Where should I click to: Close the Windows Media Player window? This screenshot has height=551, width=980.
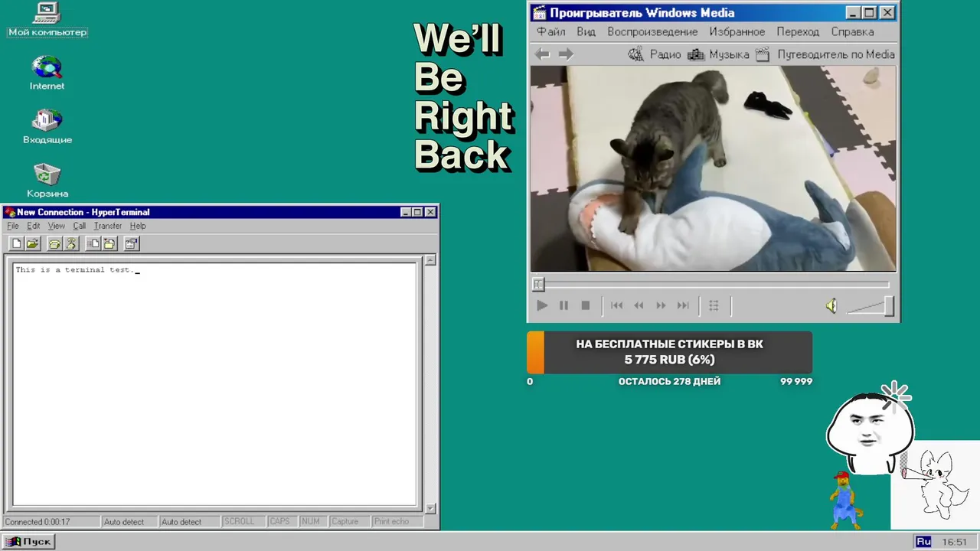click(x=887, y=13)
